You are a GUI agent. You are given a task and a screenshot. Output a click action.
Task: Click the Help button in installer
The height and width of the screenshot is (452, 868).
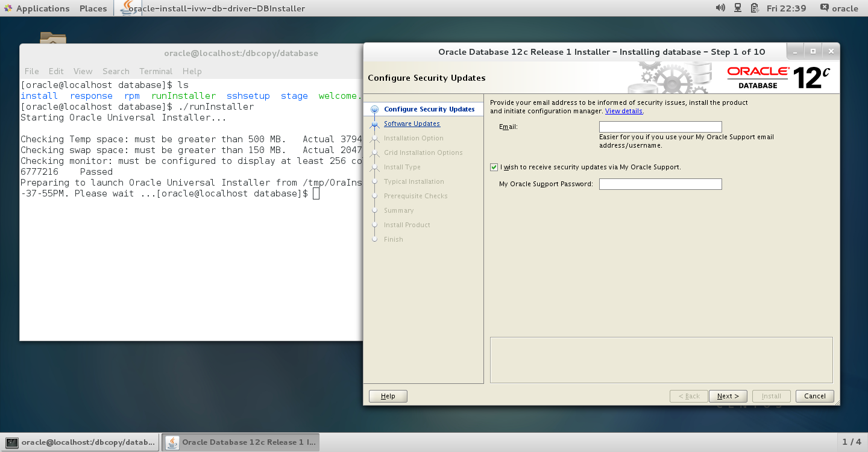pyautogui.click(x=388, y=396)
